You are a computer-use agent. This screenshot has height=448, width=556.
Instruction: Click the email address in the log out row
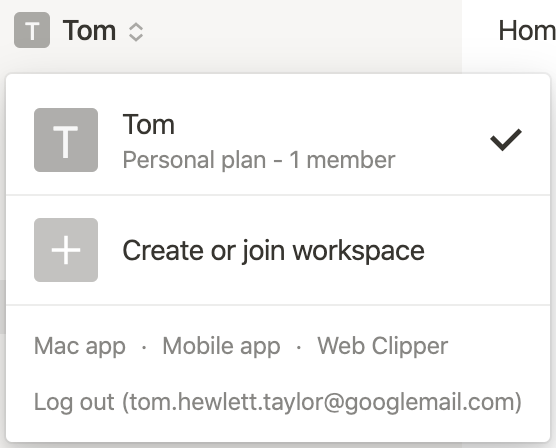pyautogui.click(x=322, y=402)
